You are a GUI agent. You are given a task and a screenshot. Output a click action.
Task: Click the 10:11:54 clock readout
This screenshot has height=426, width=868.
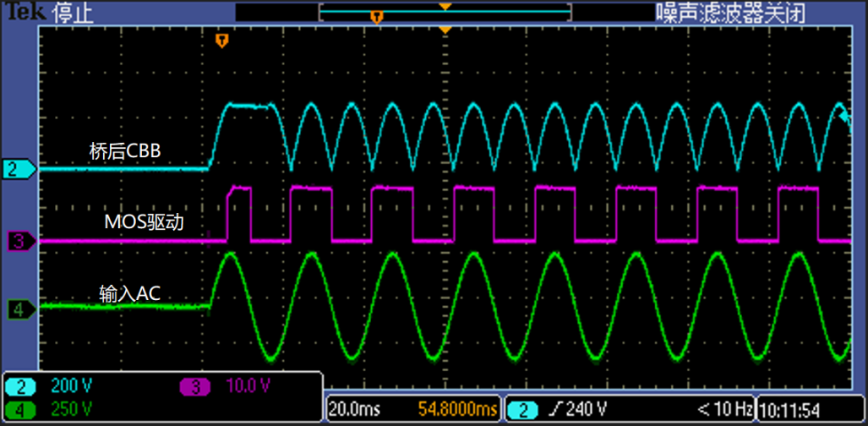790,411
